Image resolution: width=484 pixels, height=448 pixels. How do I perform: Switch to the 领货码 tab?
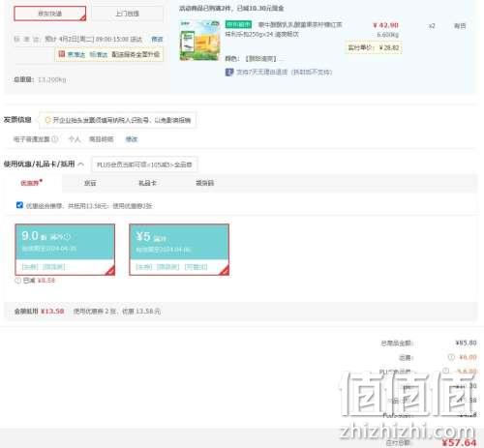[205, 183]
